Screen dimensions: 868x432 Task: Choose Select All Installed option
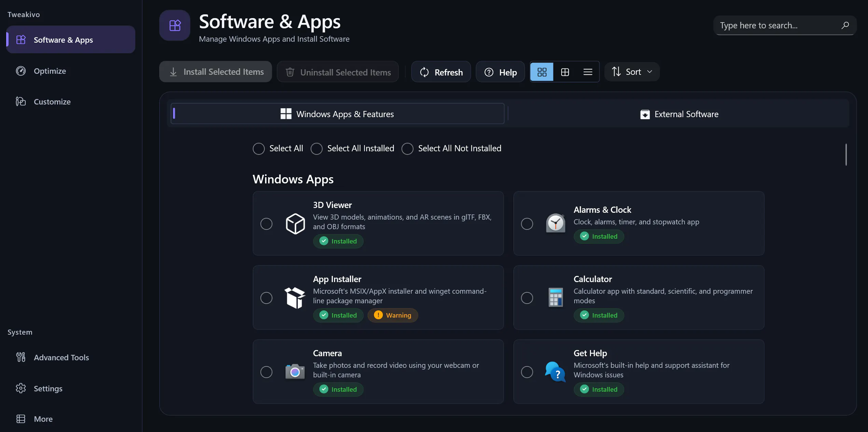pos(317,149)
